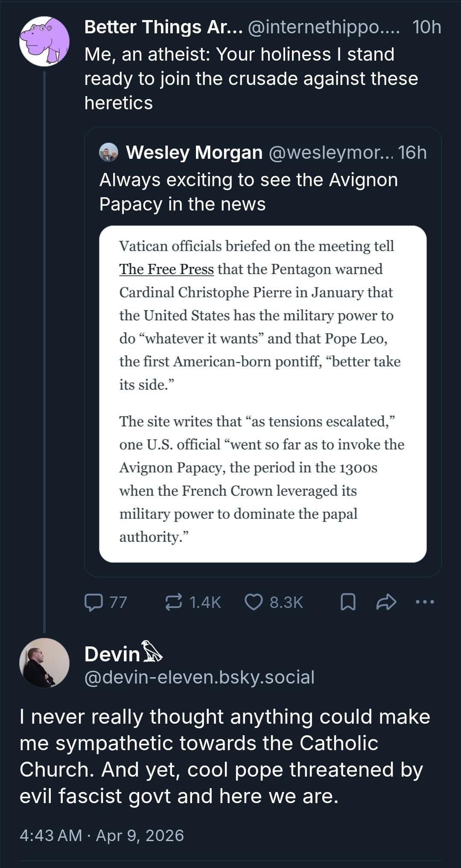Open the quoted Avignon Papacy post text

[248, 192]
